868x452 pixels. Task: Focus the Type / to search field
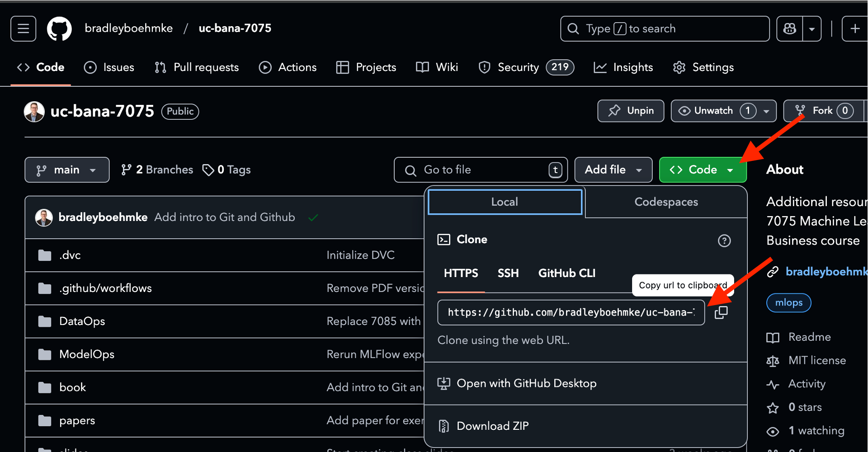tap(665, 29)
